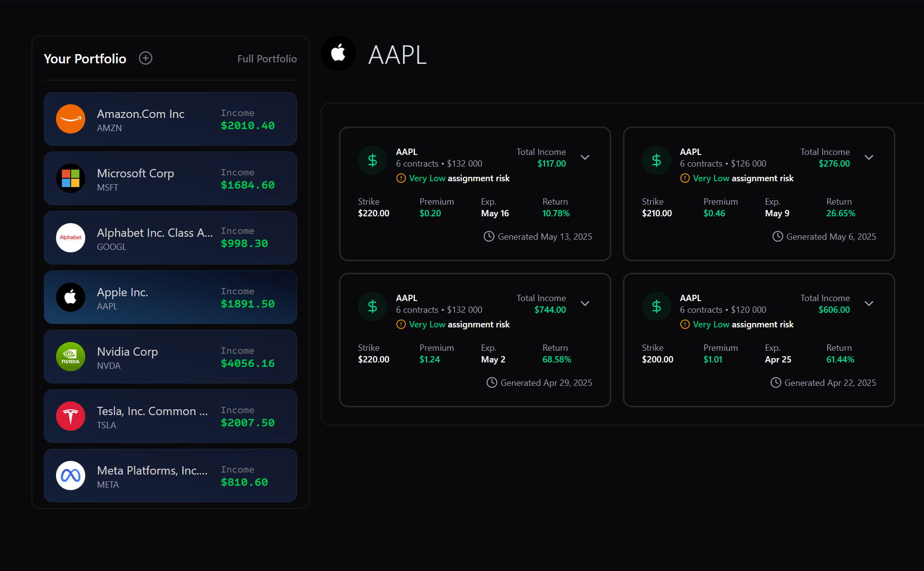924x571 pixels.
Task: Click the $0.20 premium value
Action: (430, 213)
